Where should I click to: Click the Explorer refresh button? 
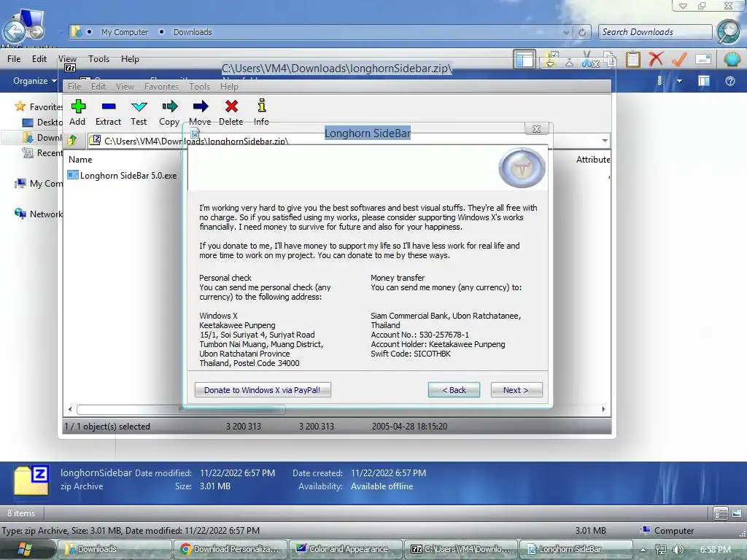(582, 32)
